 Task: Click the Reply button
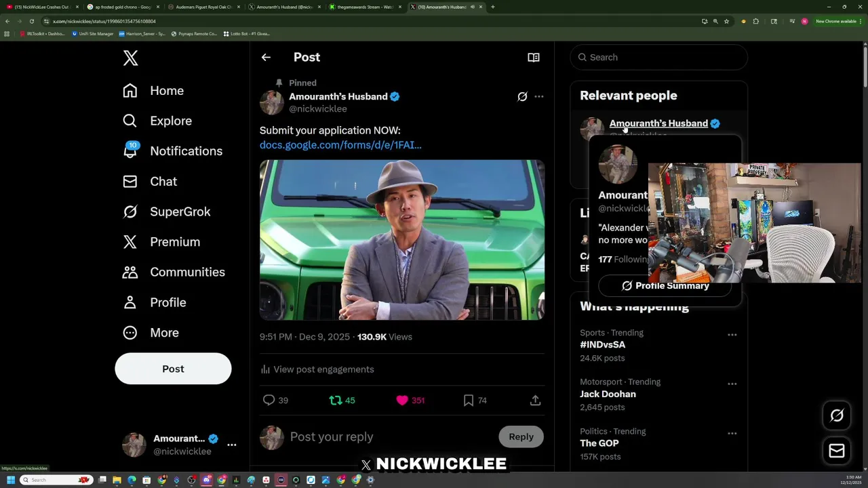tap(521, 437)
